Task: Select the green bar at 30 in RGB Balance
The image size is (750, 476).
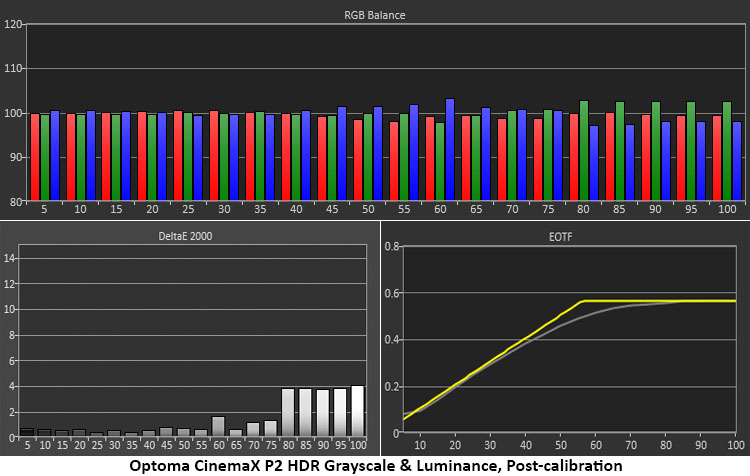Action: 224,157
